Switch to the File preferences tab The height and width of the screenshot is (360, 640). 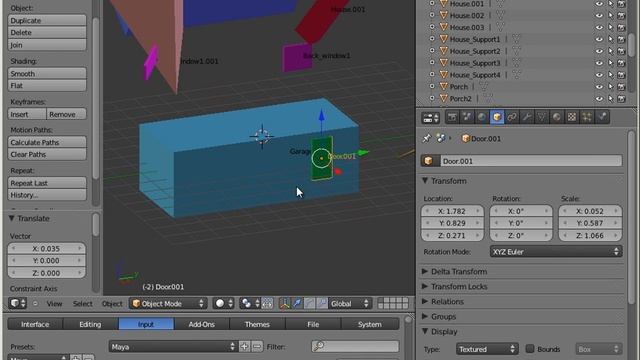[313, 324]
